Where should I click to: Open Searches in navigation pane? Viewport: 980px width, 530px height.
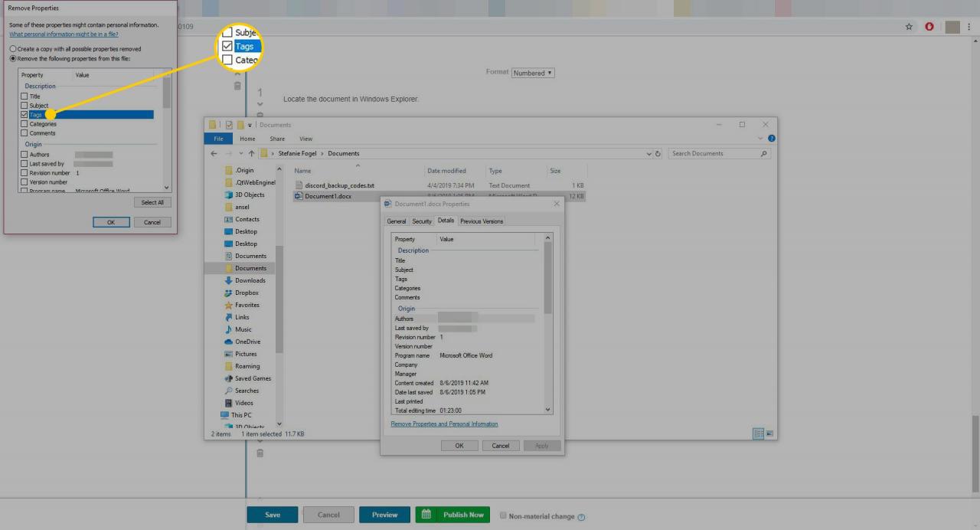(x=247, y=391)
